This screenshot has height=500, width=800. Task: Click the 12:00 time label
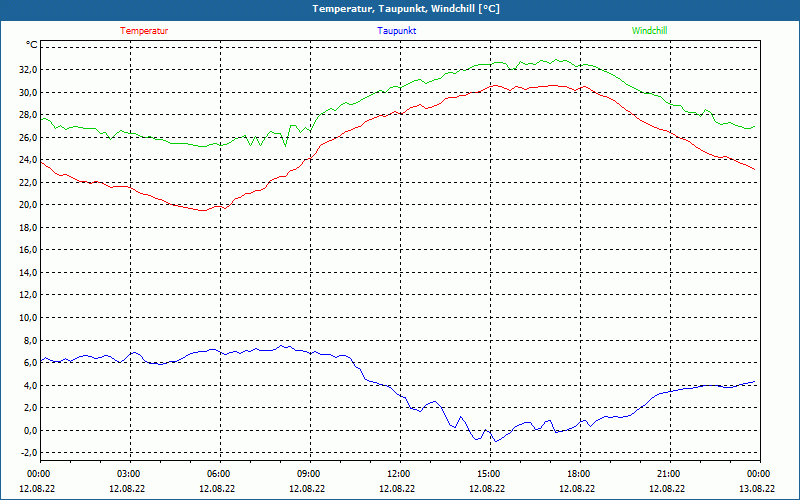pos(397,474)
